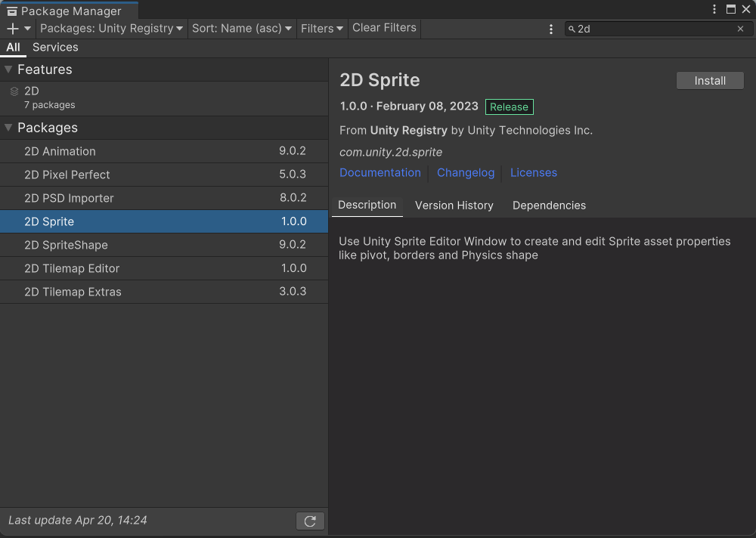Install the 2D Sprite package

[710, 81]
